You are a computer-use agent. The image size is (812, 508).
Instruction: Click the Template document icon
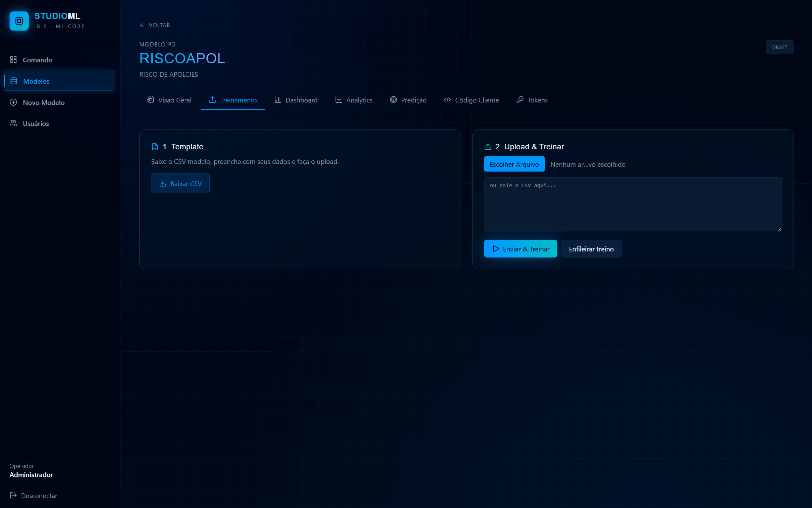[x=155, y=147]
